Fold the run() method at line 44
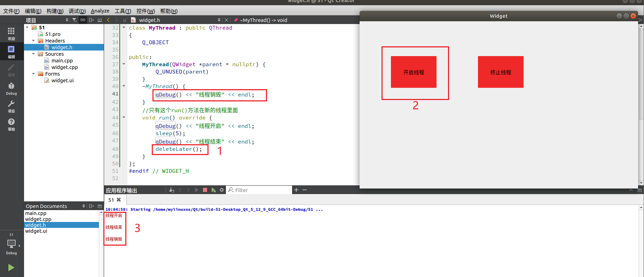This screenshot has height=277, width=644. pyautogui.click(x=124, y=117)
